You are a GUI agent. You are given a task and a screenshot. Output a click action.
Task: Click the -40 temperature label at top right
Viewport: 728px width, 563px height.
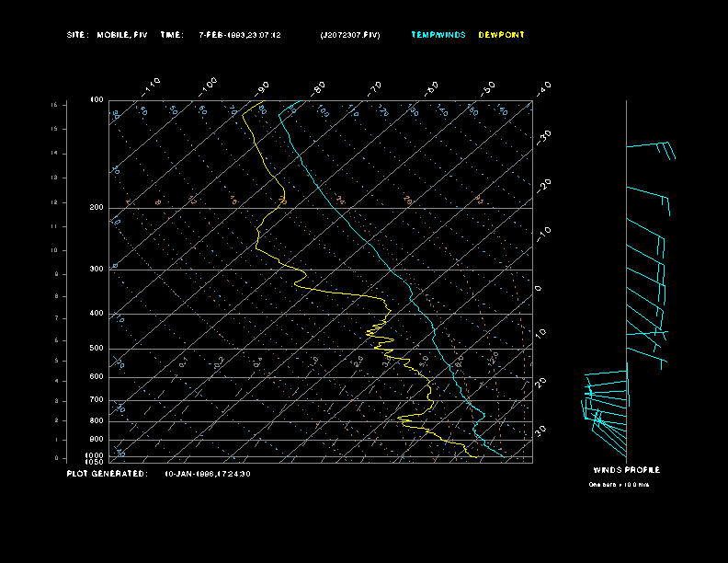click(x=543, y=87)
